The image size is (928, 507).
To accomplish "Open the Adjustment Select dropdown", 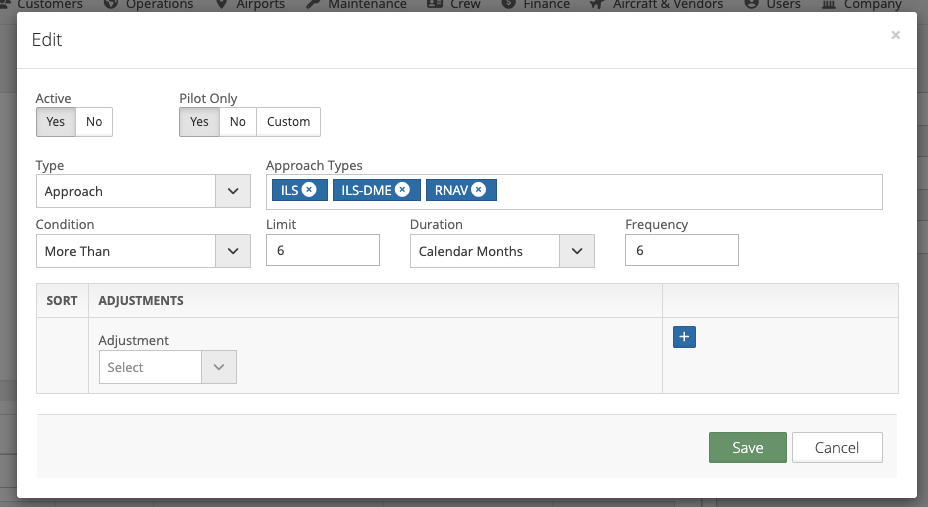I will point(167,367).
